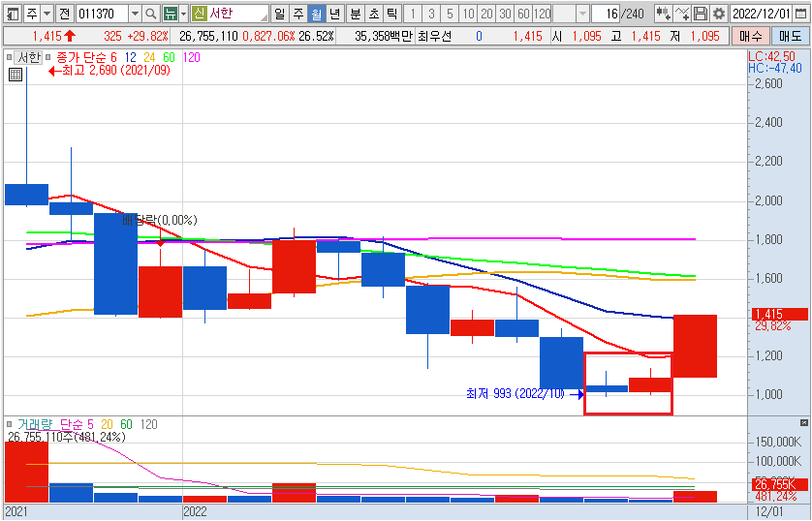Viewport: 812px width, 521px height.
Task: Click the date field 2022/12/01
Action: tap(762, 14)
